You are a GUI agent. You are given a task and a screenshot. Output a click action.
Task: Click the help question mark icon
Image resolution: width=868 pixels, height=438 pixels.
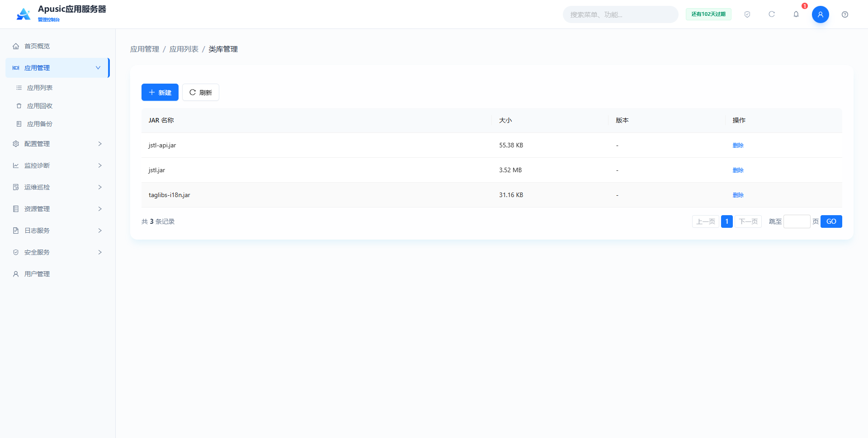click(x=845, y=14)
